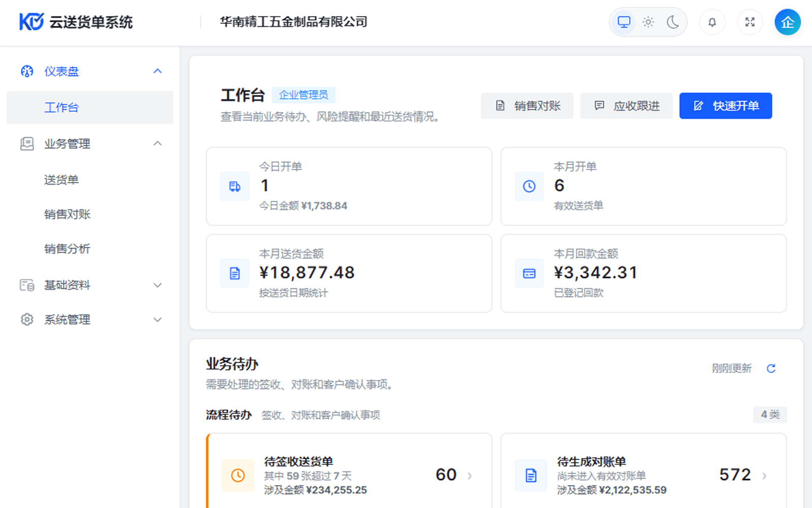812x508 pixels.
Task: Click the 仪表盘 dashboard icon
Action: [x=27, y=71]
